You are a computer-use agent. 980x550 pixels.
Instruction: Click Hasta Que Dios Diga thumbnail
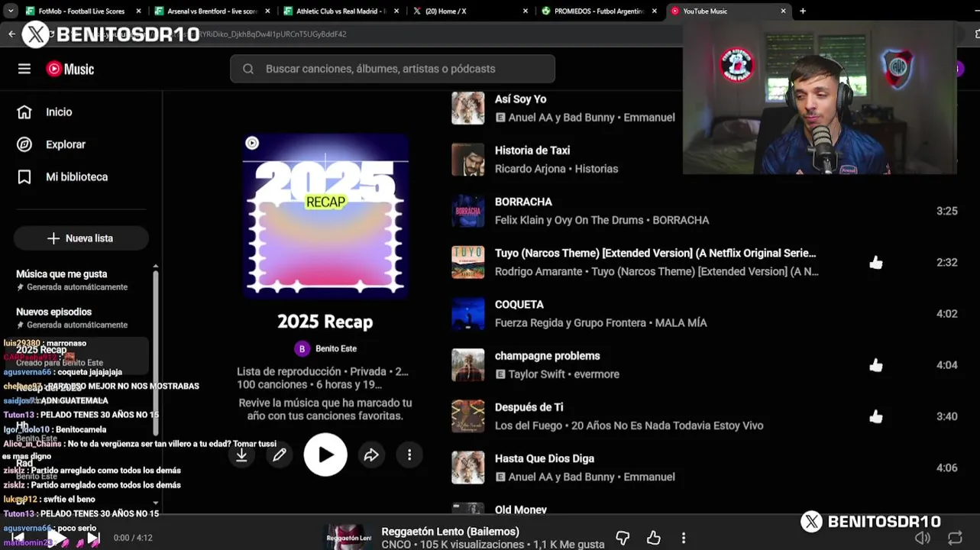(467, 468)
